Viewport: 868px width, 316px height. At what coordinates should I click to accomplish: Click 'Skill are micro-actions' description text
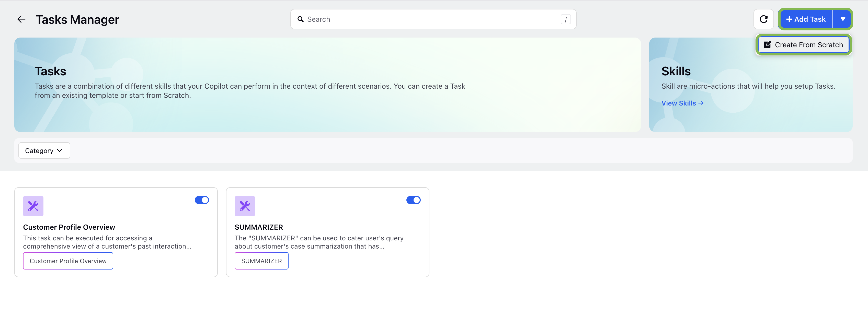[x=748, y=86]
